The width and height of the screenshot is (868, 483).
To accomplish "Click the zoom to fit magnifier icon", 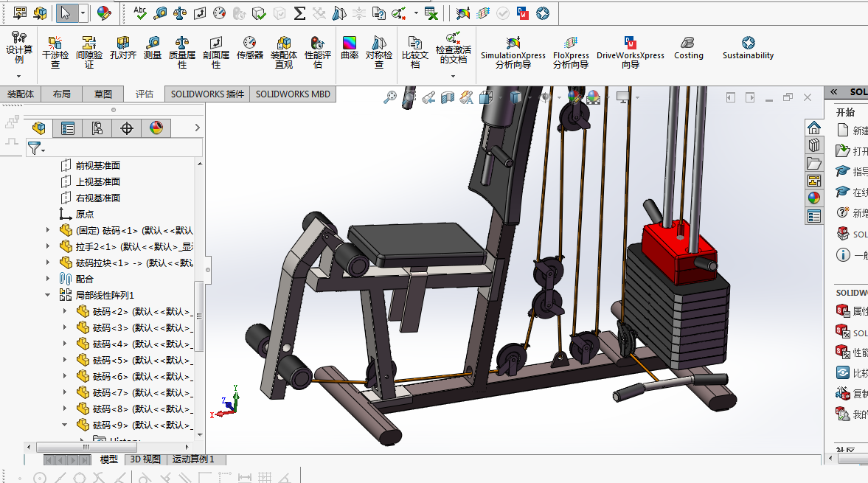I will click(390, 97).
